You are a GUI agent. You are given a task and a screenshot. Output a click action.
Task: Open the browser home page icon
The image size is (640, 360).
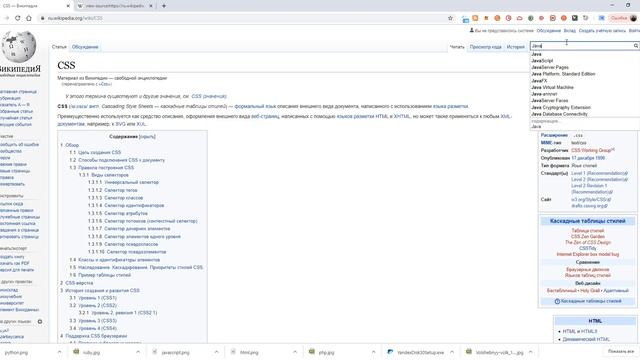[29, 18]
